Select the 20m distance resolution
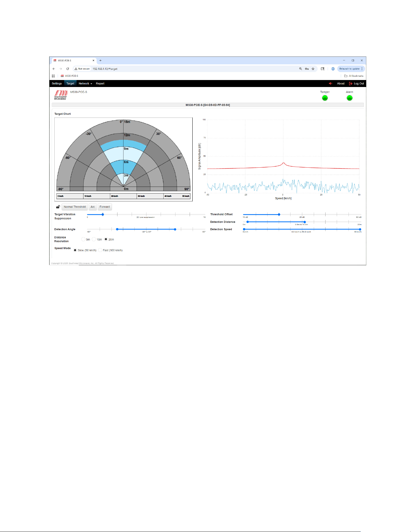Screen dimensions: 411x532 tap(106, 239)
